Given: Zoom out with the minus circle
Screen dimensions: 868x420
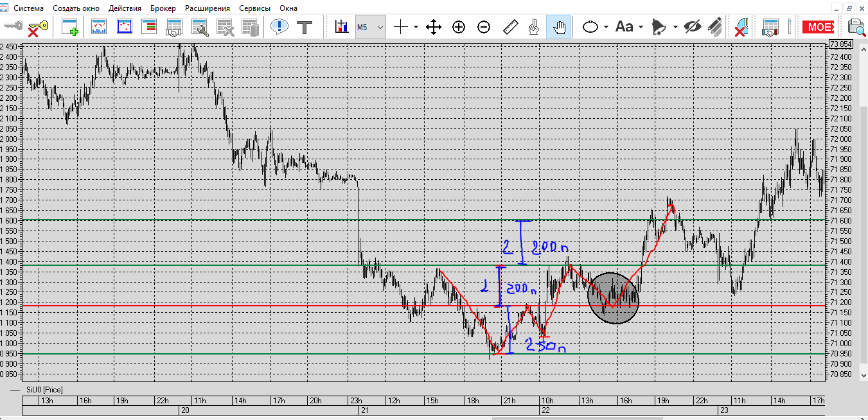Looking at the screenshot, I should [484, 27].
